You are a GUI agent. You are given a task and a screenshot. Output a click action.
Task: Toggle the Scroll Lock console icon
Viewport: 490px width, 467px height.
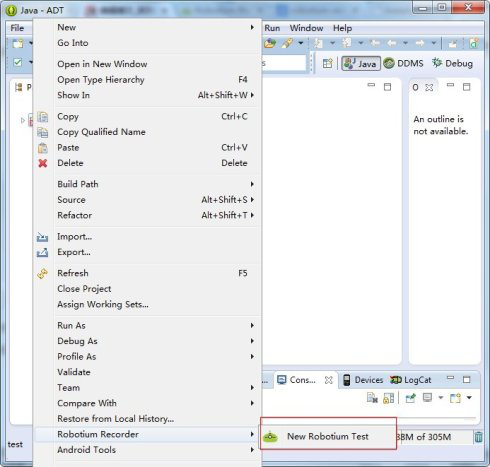(x=389, y=398)
